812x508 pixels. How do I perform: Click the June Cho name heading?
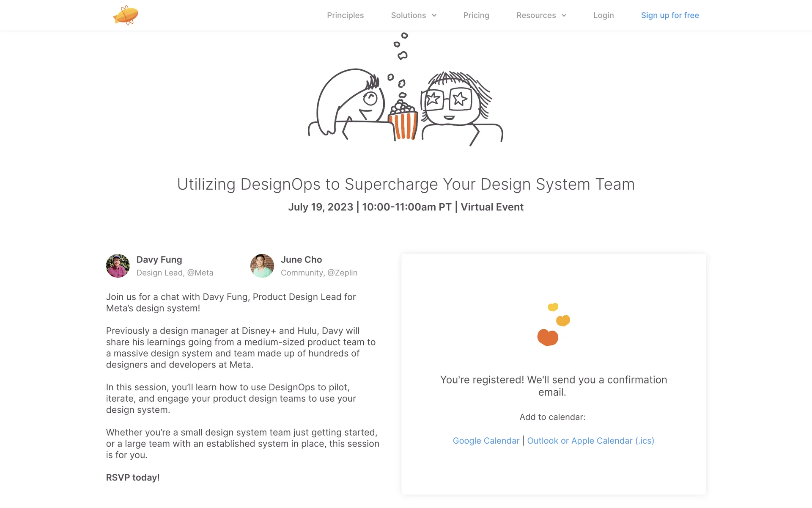tap(301, 260)
